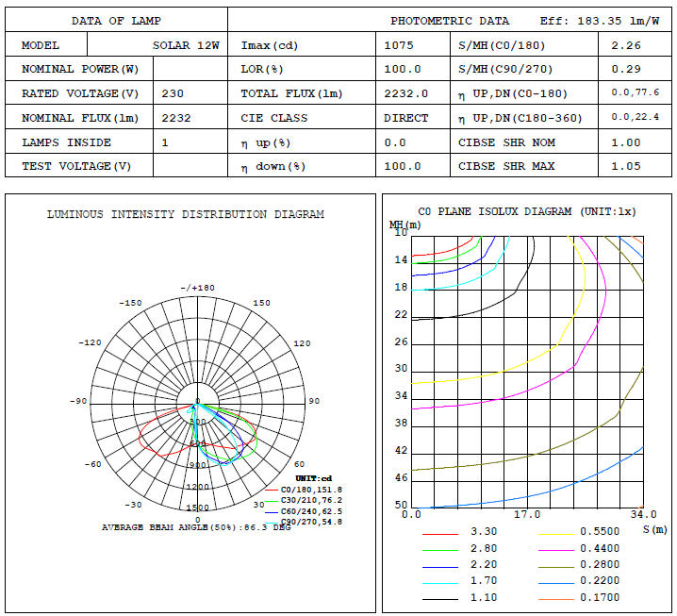This screenshot has width=677, height=616.
Task: Click the cyan 1.70 lx legend line
Action: [440, 583]
